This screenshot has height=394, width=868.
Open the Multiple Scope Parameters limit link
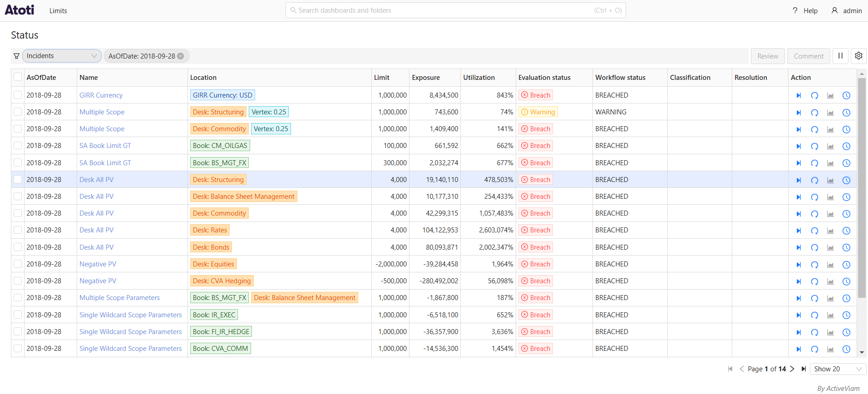click(119, 298)
